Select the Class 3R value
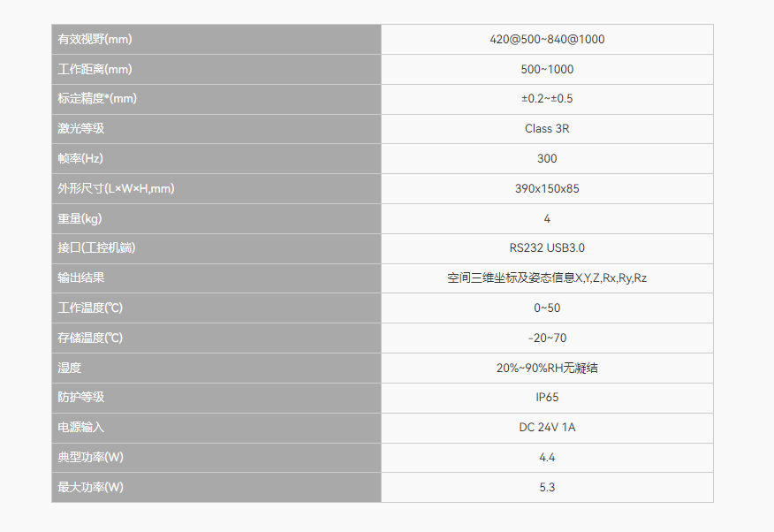 coord(547,129)
